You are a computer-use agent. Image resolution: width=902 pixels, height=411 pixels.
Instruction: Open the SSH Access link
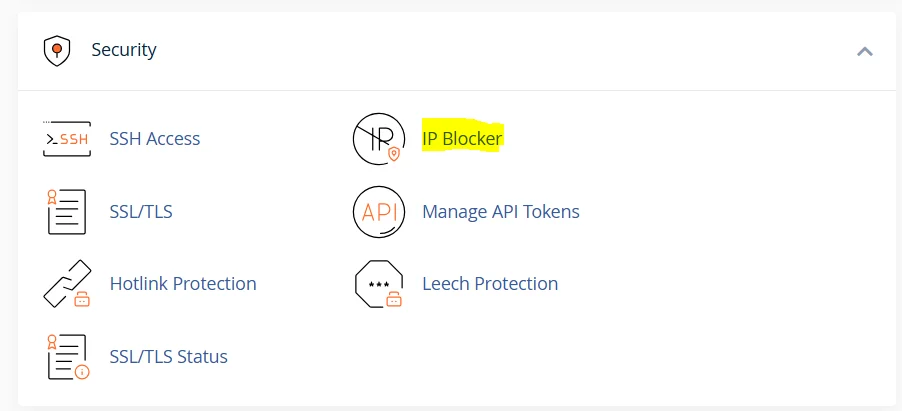pos(155,139)
